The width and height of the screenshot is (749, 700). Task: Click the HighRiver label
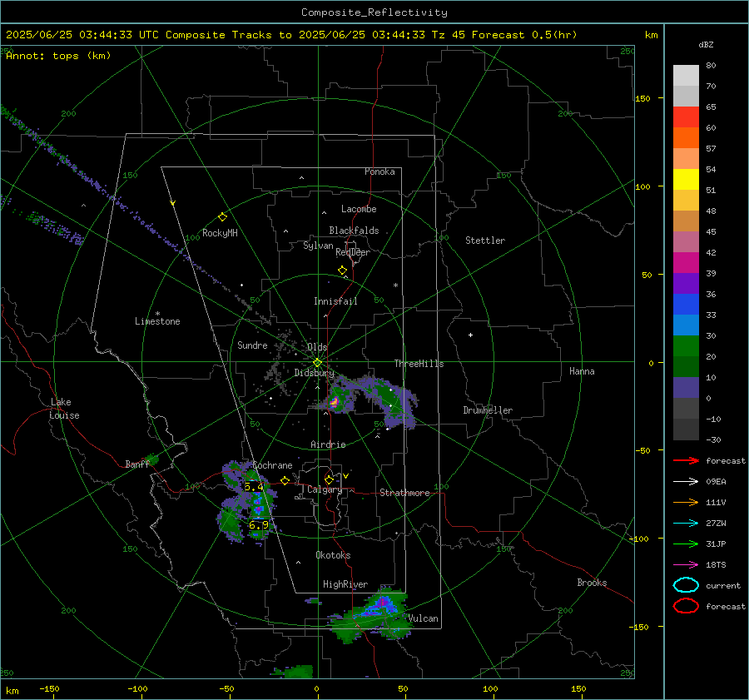[x=345, y=584]
